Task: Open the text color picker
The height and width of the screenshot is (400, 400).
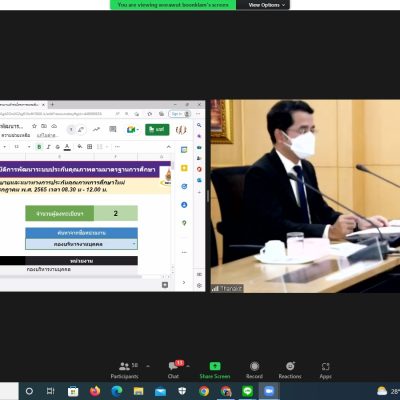Action: tap(67, 147)
